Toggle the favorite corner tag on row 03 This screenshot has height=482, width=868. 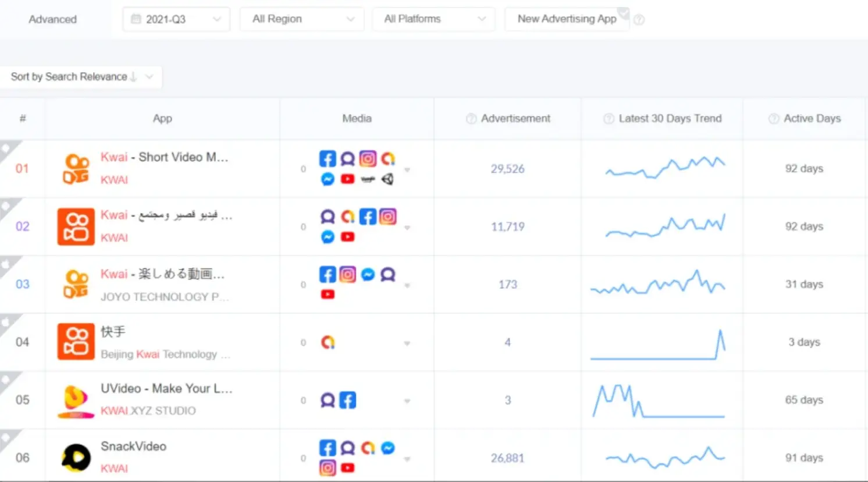pos(8,264)
